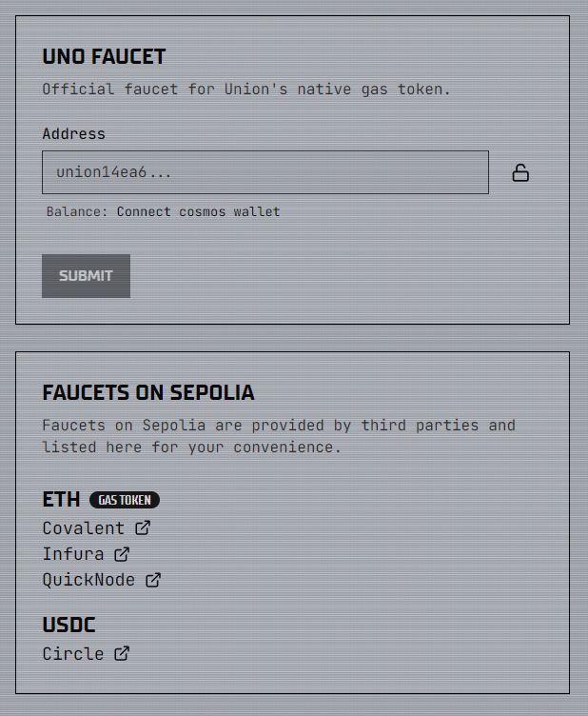588x716 pixels.
Task: Click the Official faucet description text
Action: click(x=246, y=89)
